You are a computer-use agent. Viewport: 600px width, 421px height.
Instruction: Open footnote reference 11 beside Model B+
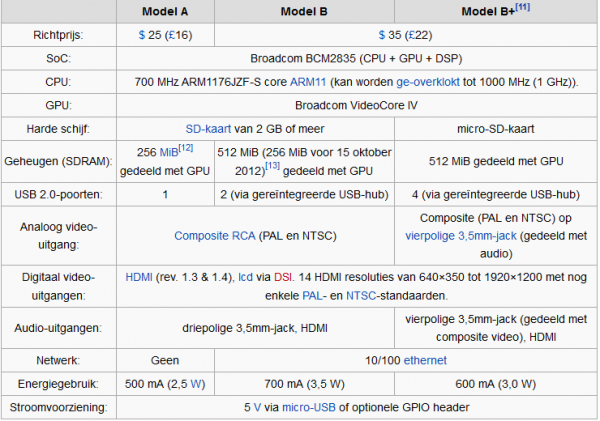point(522,7)
